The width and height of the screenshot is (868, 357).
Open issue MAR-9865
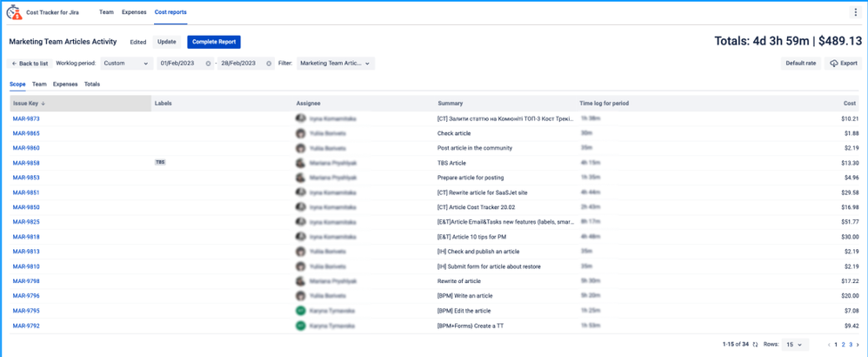[26, 133]
